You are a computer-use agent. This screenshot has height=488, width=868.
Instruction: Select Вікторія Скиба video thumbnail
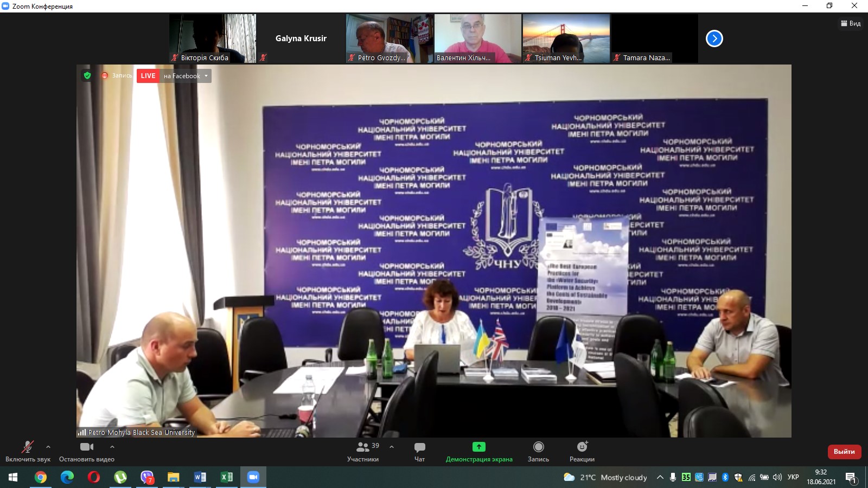(x=213, y=38)
